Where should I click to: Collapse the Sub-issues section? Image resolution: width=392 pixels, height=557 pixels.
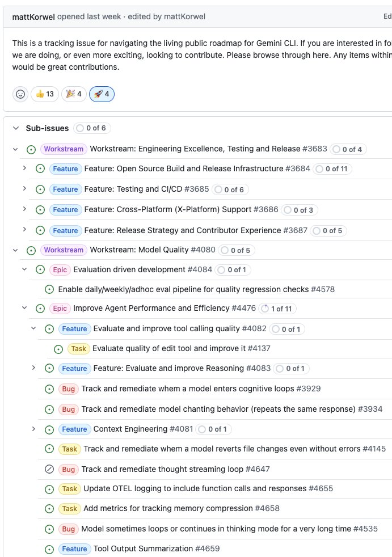point(16,128)
